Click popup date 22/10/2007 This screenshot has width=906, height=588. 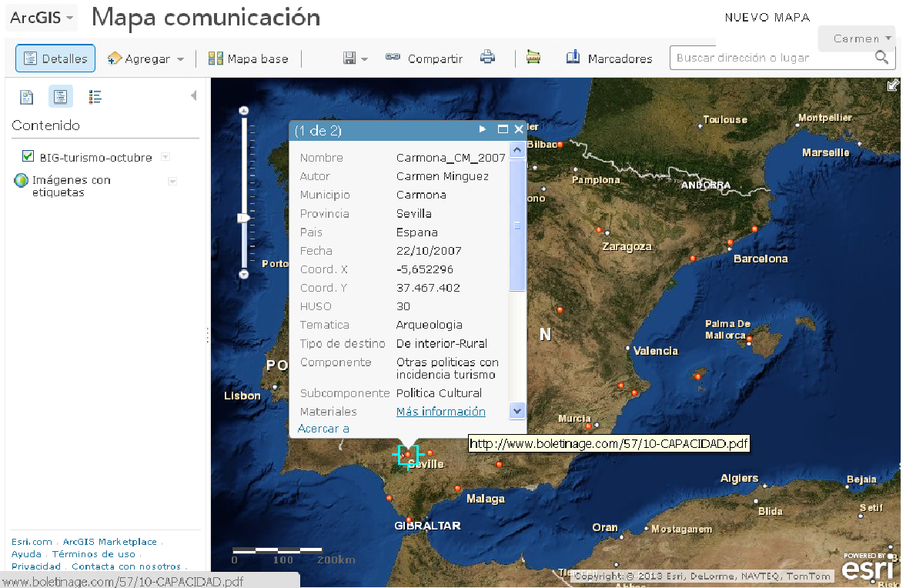tap(429, 251)
